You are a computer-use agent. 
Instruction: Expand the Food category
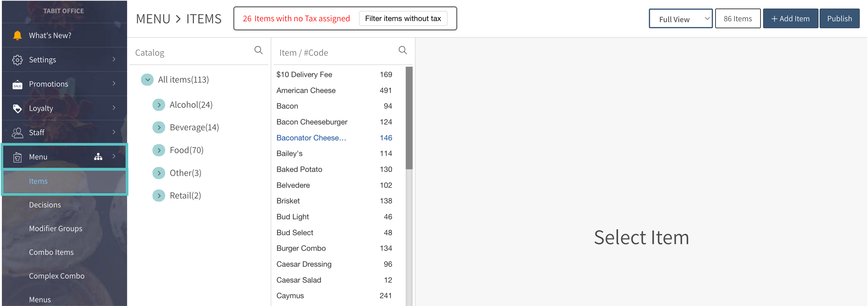(x=159, y=150)
